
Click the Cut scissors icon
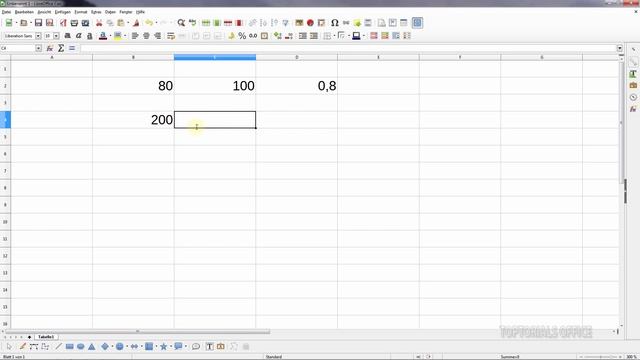pyautogui.click(x=99, y=23)
